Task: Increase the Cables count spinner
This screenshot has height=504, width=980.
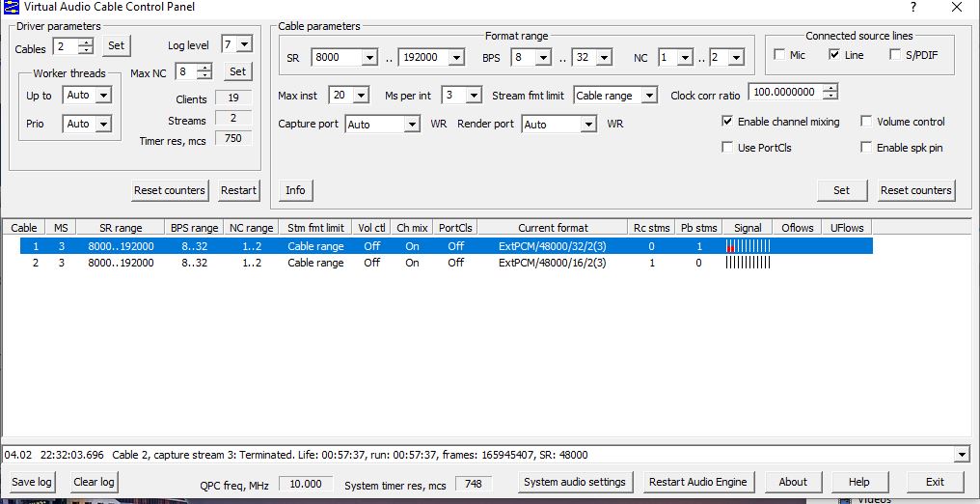Action: [87, 42]
